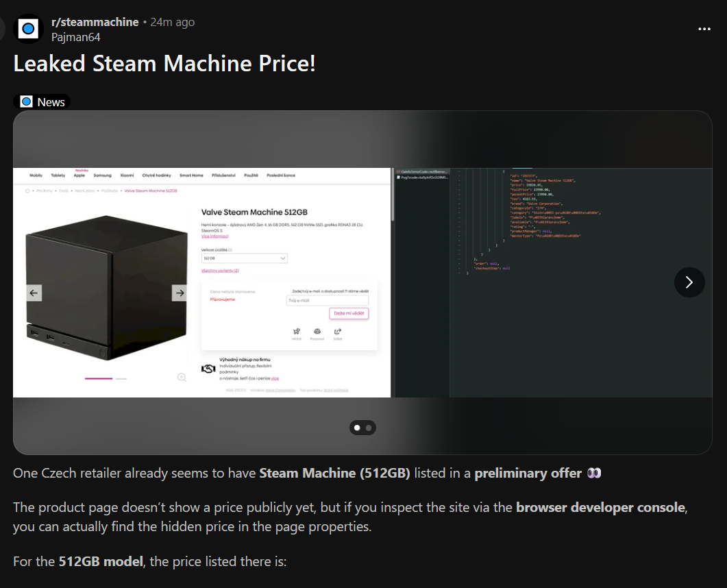The image size is (727, 588).
Task: Open the Samsung menu item in store nav
Action: click(x=103, y=175)
